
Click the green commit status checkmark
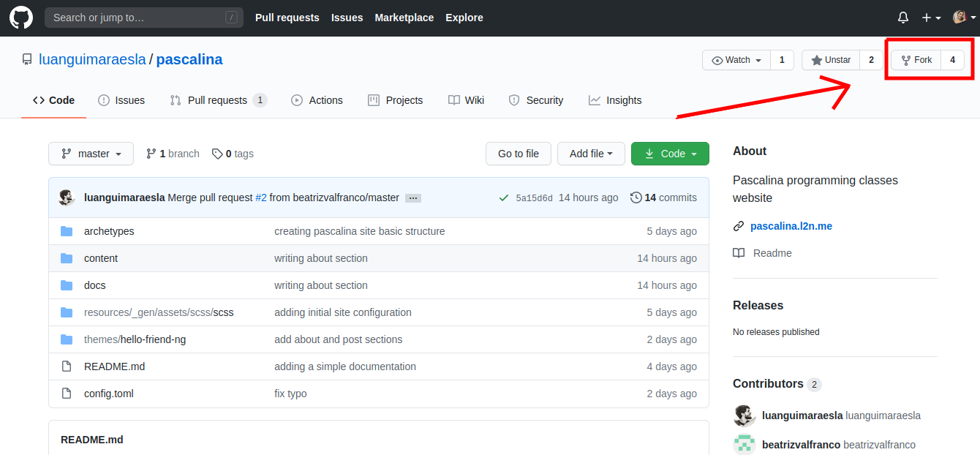point(503,198)
